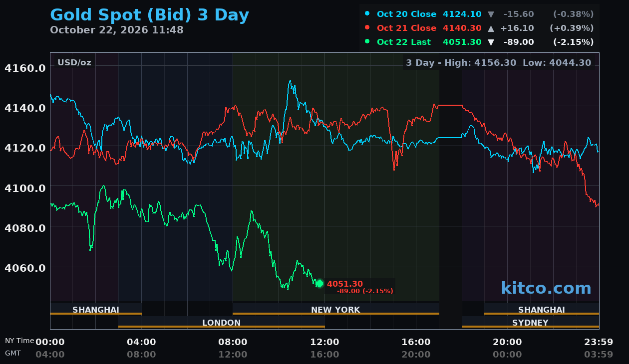
Task: Click the GMT 20:00 label under 16:00
Action: pyautogui.click(x=416, y=355)
